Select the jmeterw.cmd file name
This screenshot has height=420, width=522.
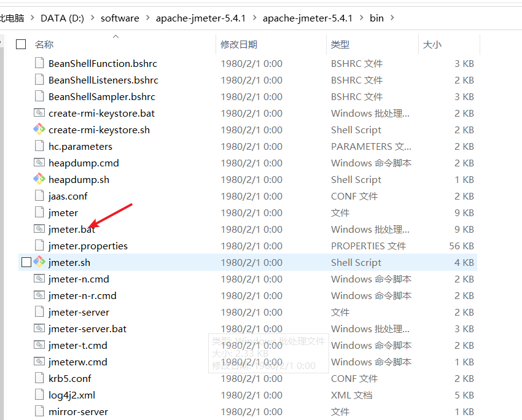point(78,362)
